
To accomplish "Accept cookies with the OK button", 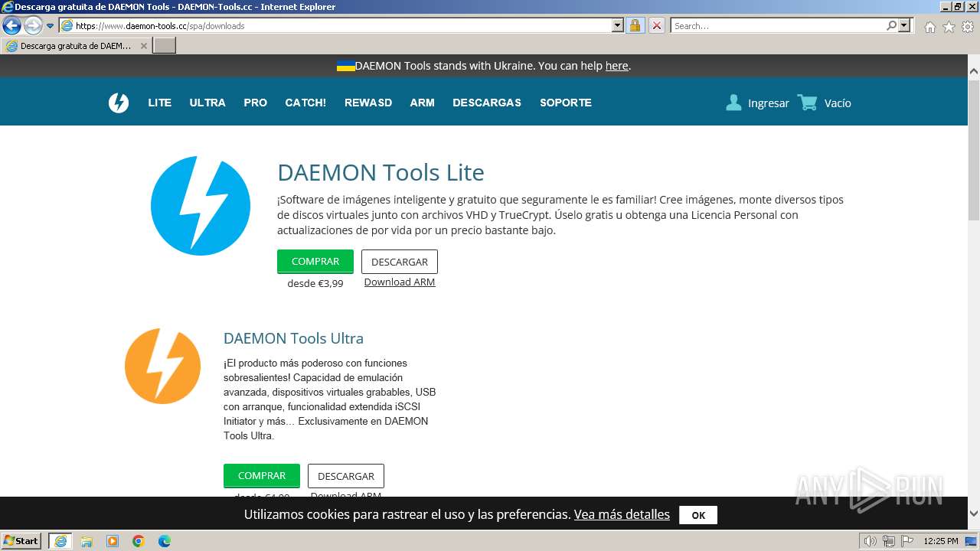I will point(698,515).
